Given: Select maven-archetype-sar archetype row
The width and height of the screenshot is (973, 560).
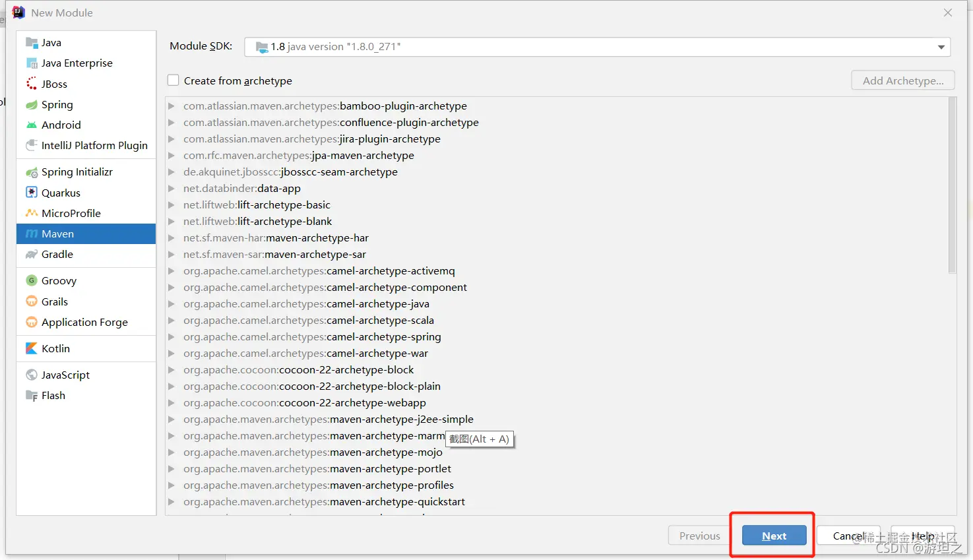Looking at the screenshot, I should (x=557, y=255).
